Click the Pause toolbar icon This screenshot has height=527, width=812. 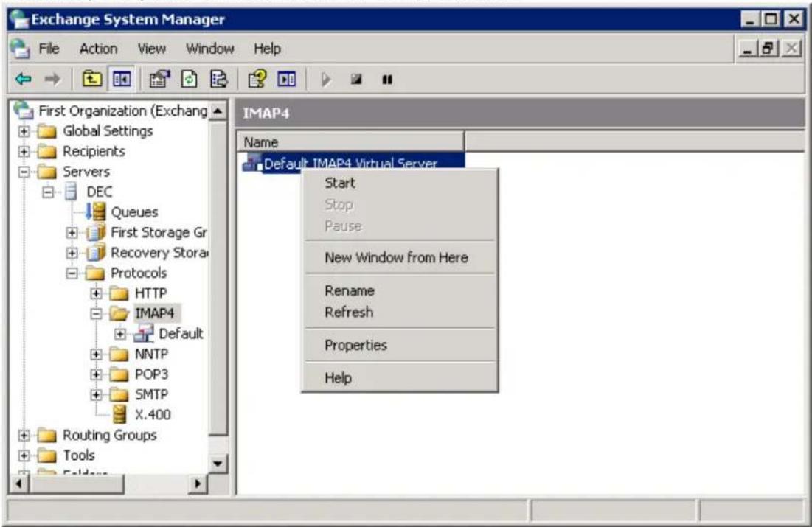(387, 79)
